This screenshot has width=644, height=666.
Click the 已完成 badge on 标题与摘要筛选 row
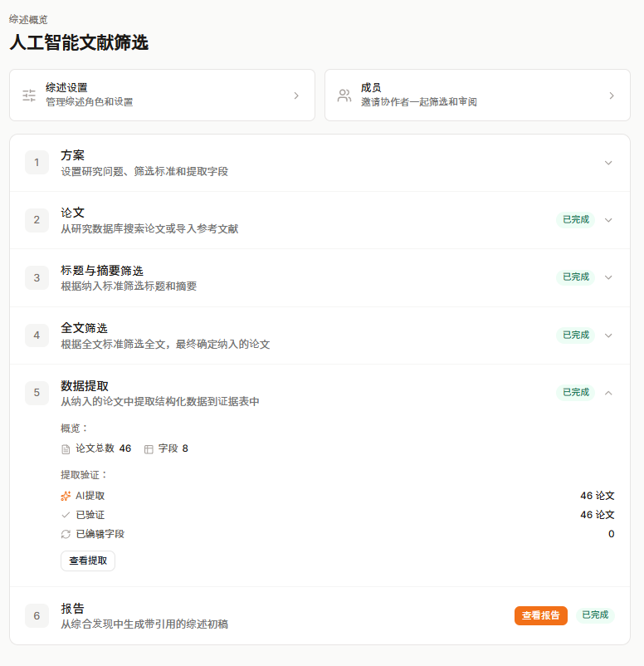point(576,277)
